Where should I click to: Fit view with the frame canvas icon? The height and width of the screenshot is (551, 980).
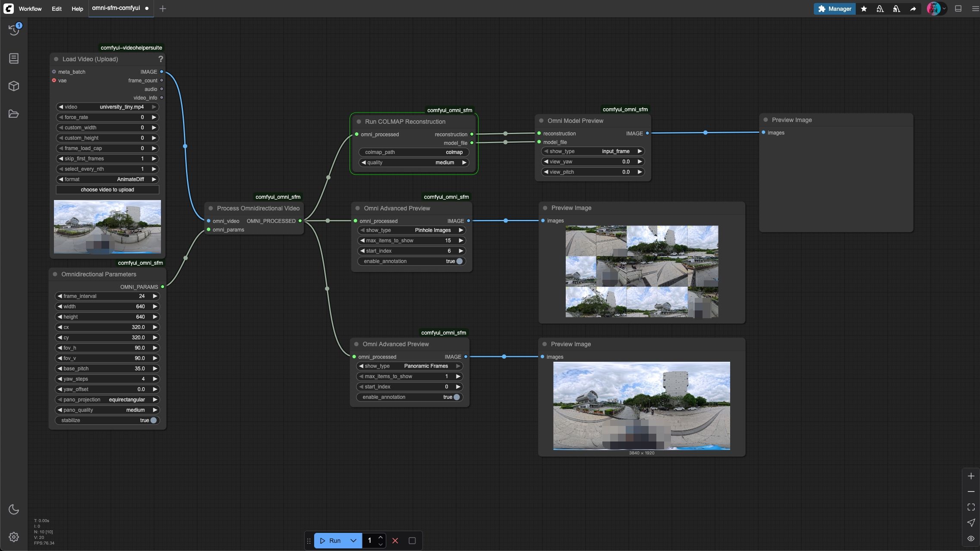pos(971,507)
